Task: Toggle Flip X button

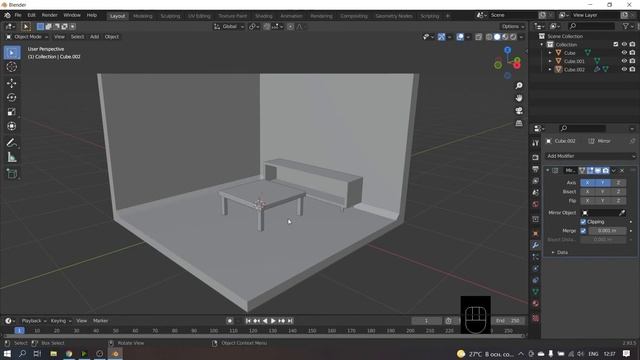Action: (x=587, y=200)
